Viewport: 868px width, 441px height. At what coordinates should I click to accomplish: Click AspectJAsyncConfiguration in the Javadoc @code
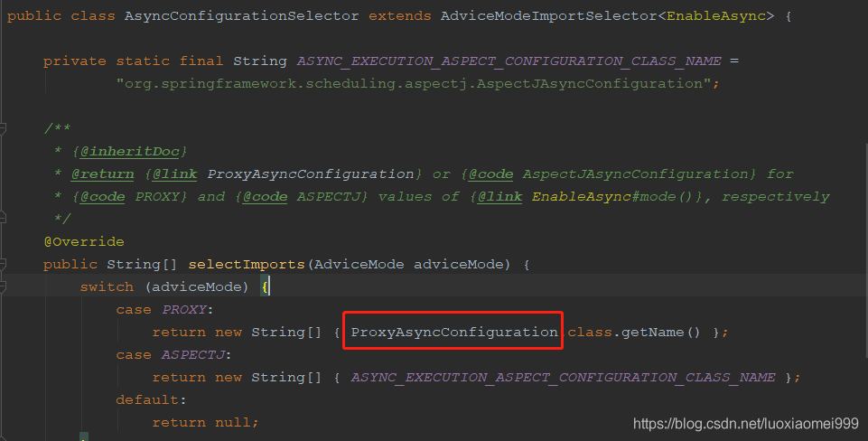(636, 174)
